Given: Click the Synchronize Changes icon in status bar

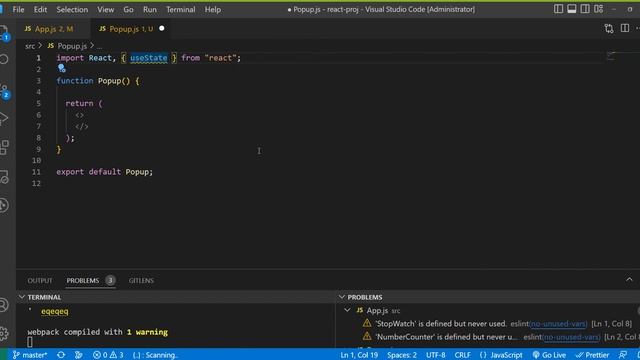Looking at the screenshot, I should click(x=61, y=355).
